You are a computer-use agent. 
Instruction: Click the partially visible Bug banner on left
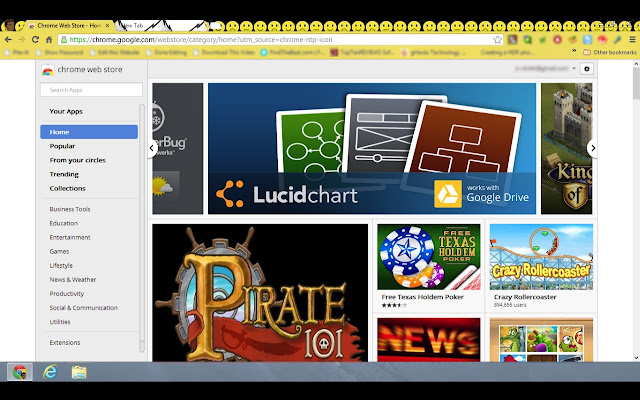pos(178,149)
